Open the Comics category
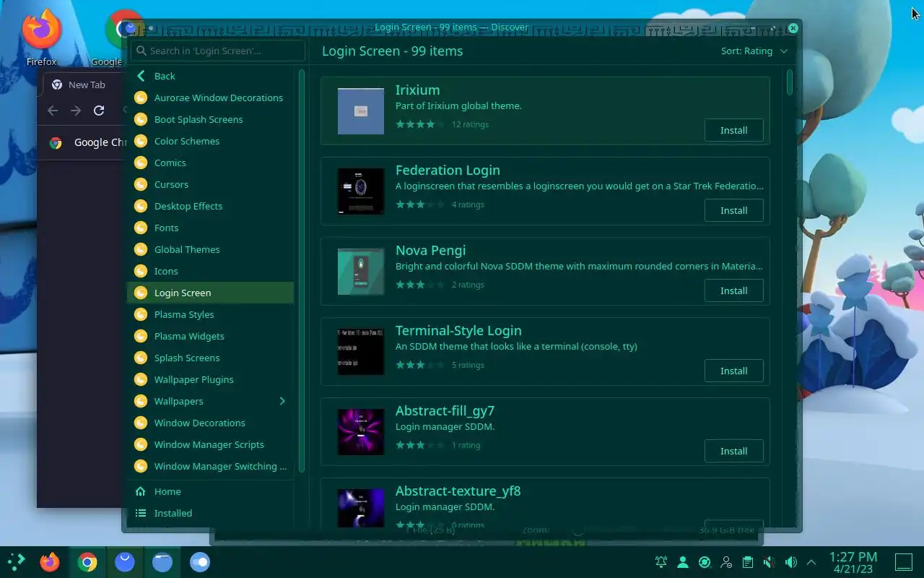Image resolution: width=924 pixels, height=578 pixels. coord(210,163)
